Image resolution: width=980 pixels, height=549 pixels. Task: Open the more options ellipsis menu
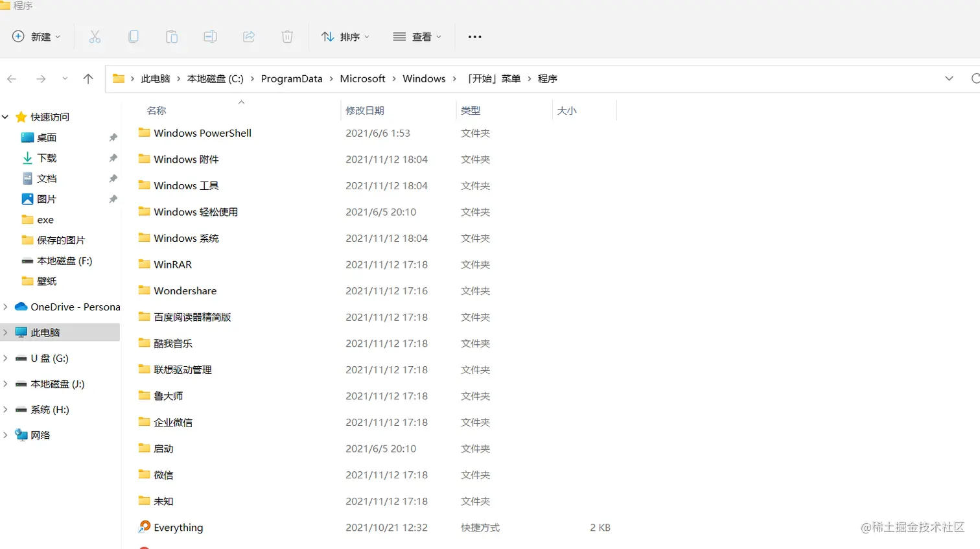(474, 37)
